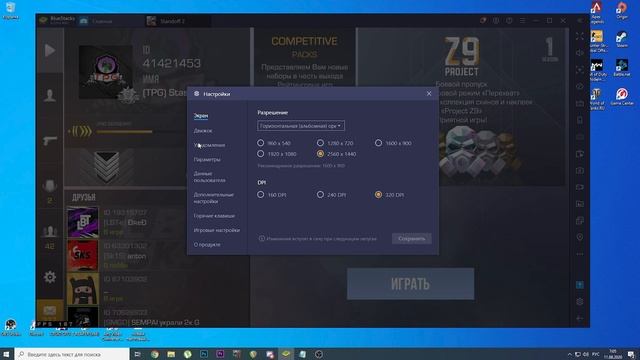Viewport: 640px width, 360px height.
Task: Open the multi-instance manager icon in sidebar
Action: 580,221
